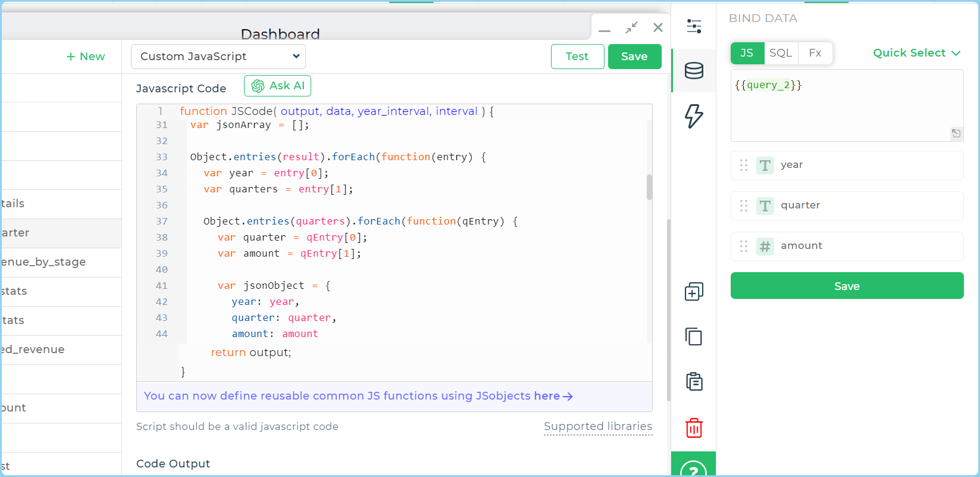This screenshot has height=477, width=980.
Task: Click the copy icon in sidebar
Action: point(694,336)
